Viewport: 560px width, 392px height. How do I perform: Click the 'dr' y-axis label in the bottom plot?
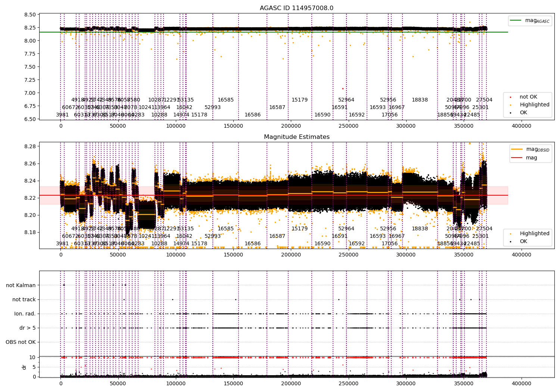tap(24, 367)
